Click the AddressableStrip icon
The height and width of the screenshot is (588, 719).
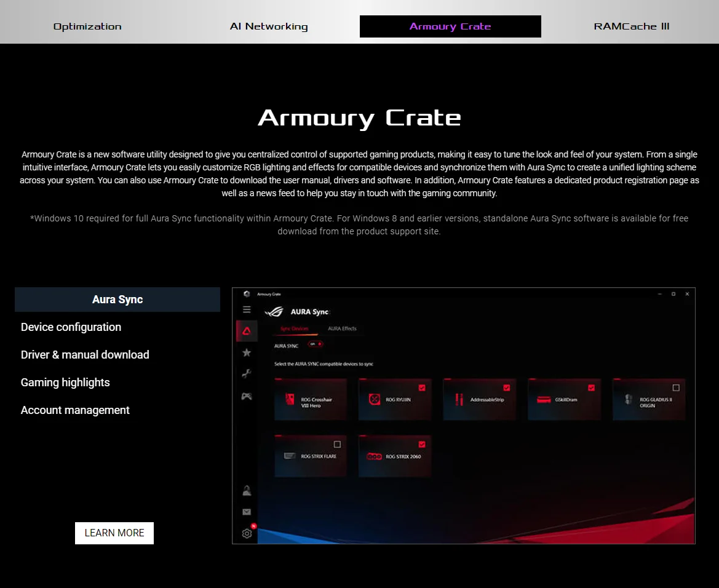point(459,400)
